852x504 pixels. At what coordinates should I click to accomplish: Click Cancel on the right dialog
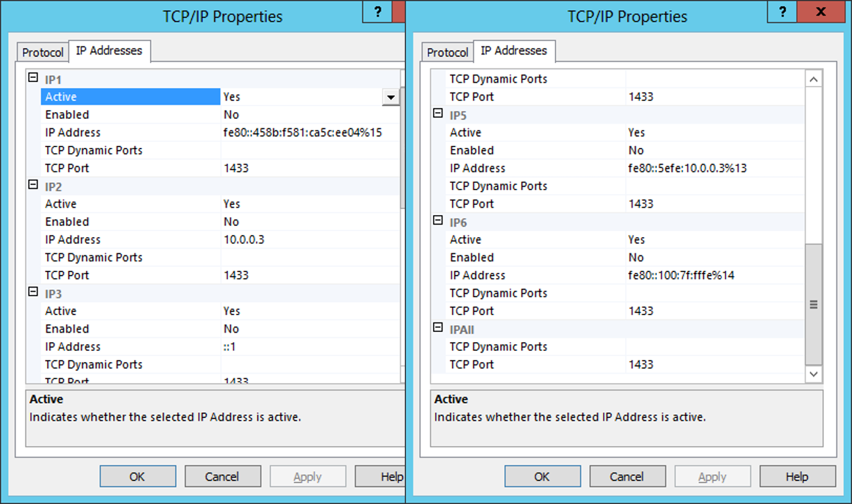tap(627, 476)
